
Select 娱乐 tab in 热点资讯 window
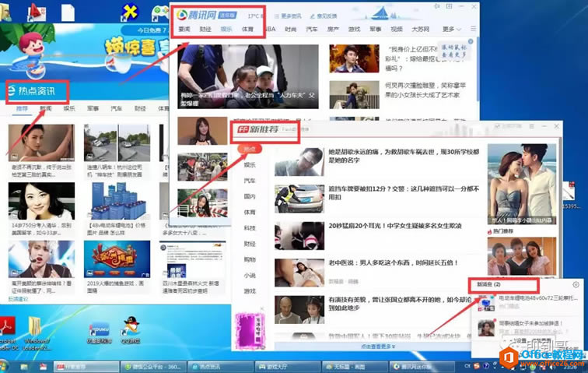(69, 108)
